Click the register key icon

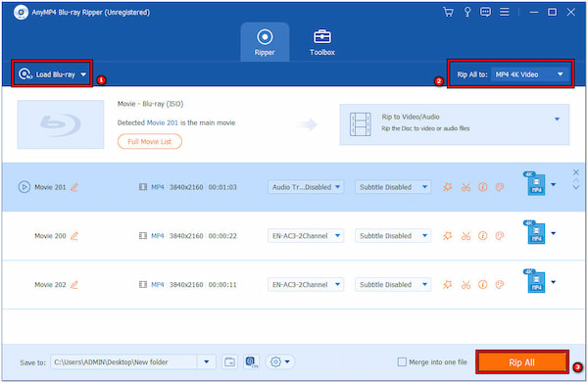coord(467,13)
